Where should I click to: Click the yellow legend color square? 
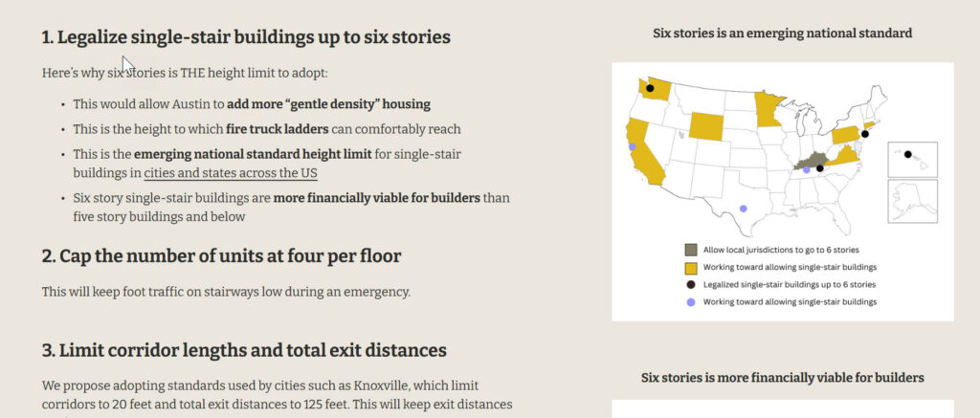(x=690, y=266)
